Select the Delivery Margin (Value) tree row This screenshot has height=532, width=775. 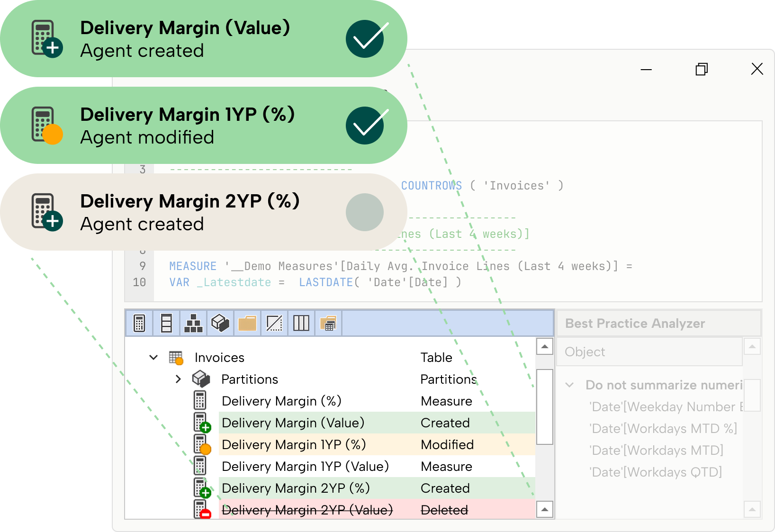click(377, 423)
